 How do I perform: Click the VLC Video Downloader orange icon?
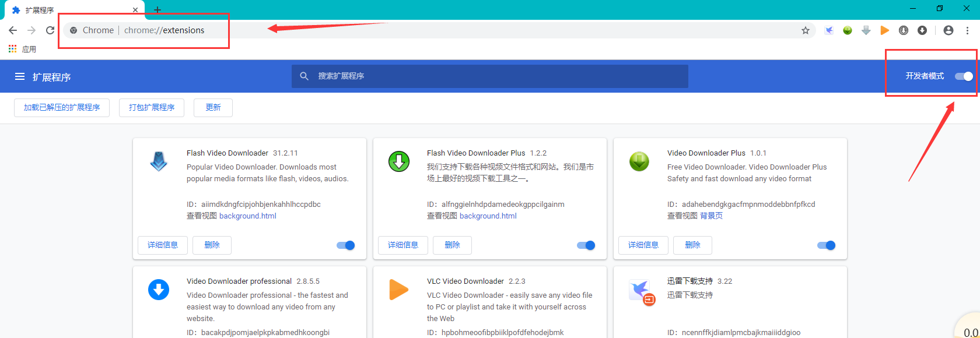pos(399,290)
